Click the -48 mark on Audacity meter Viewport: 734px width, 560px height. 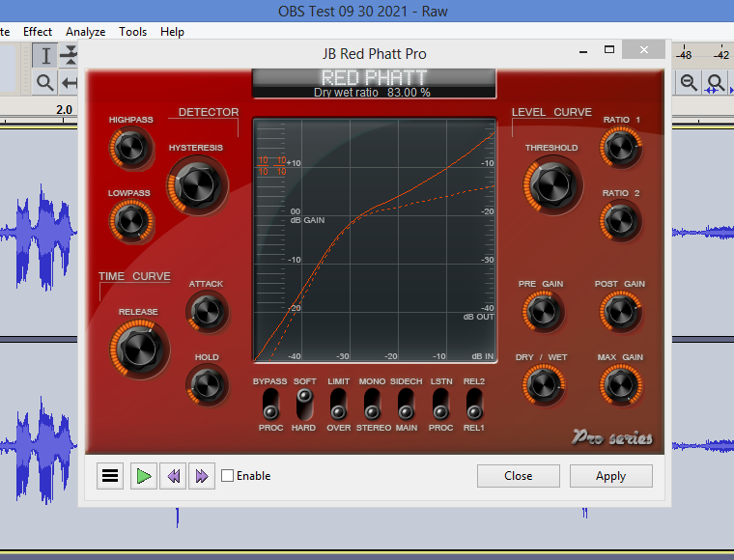(684, 55)
